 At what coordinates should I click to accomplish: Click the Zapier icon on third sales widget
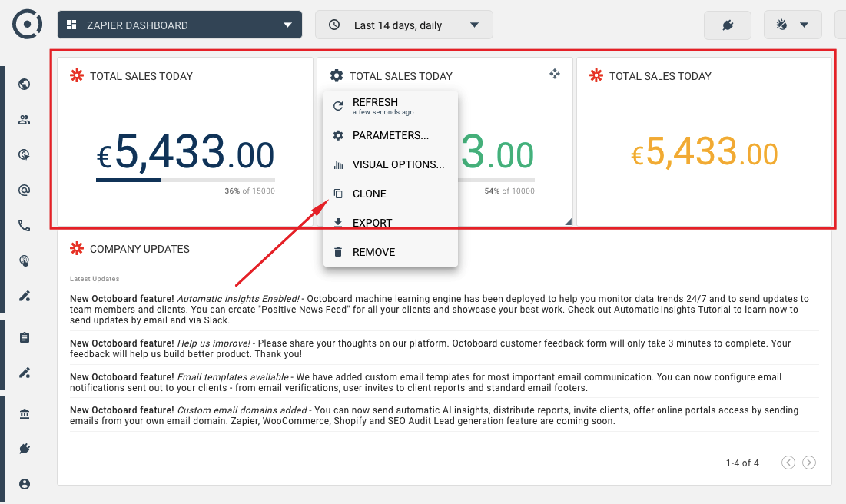(596, 75)
